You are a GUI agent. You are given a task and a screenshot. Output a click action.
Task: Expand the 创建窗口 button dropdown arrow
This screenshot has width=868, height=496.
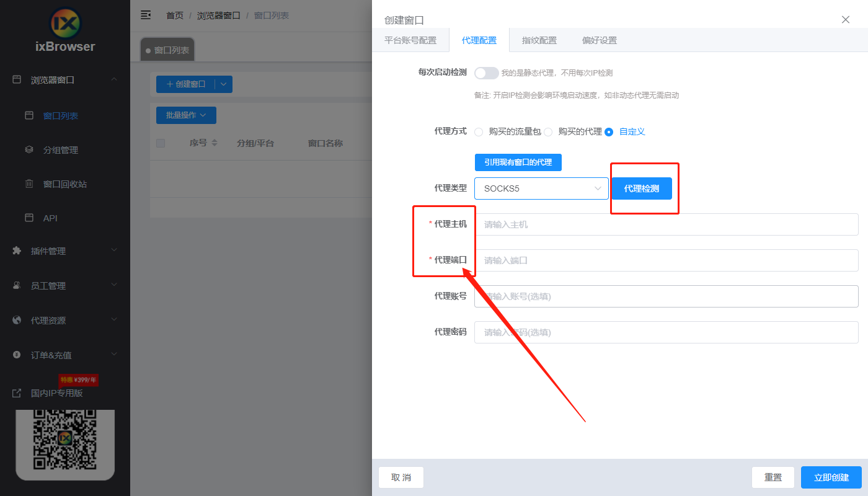[224, 84]
